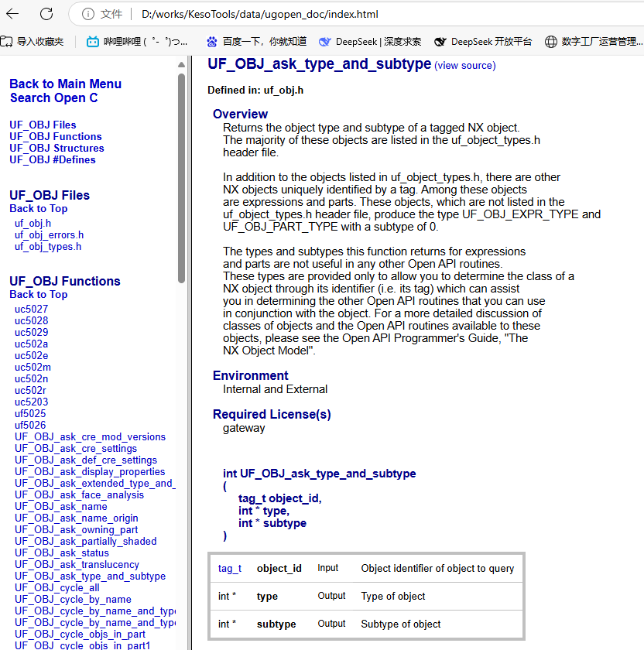Click the sidebar scroll-up arrow
The image size is (644, 650).
coord(181,64)
